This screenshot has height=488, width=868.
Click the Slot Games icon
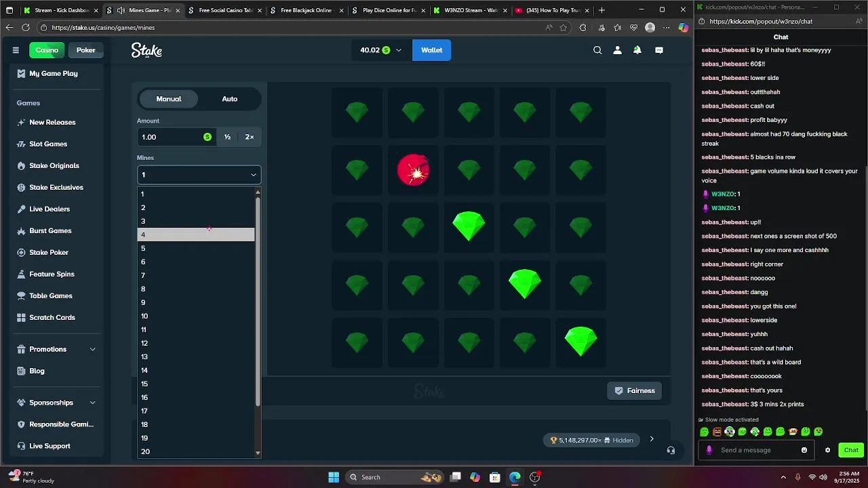[21, 144]
